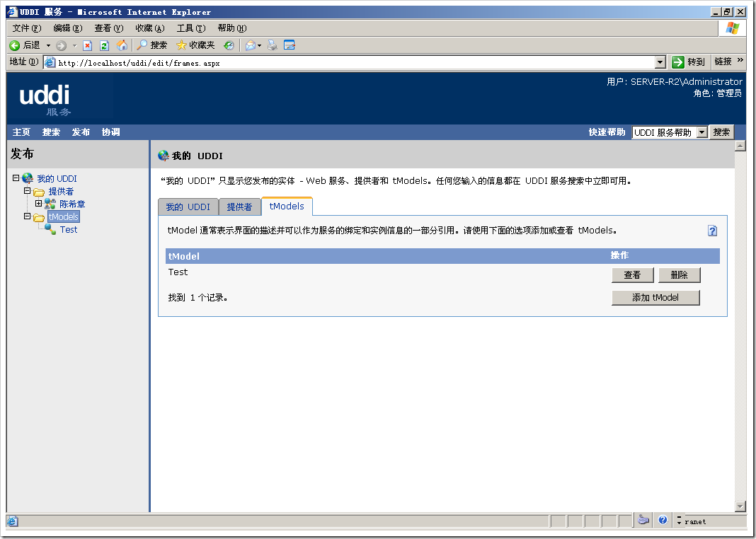Open the UDDI 服务帮助 quick help dropdown

pyautogui.click(x=702, y=132)
